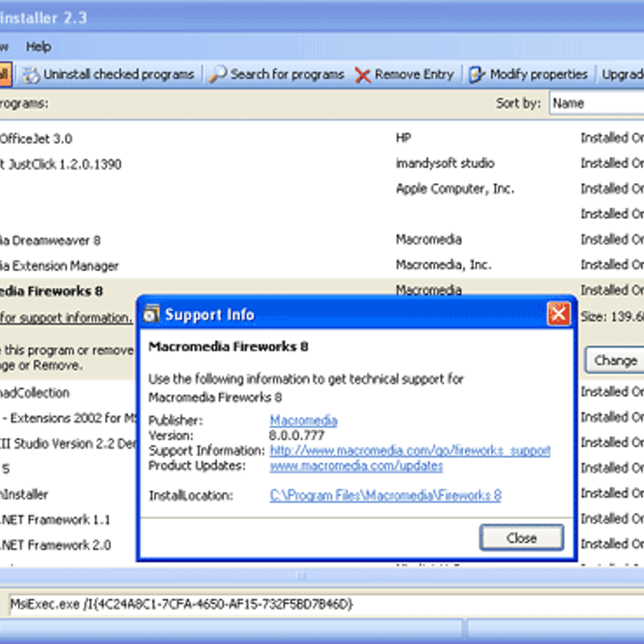Click the Upgrade toolbar item
This screenshot has width=644, height=644.
point(623,75)
